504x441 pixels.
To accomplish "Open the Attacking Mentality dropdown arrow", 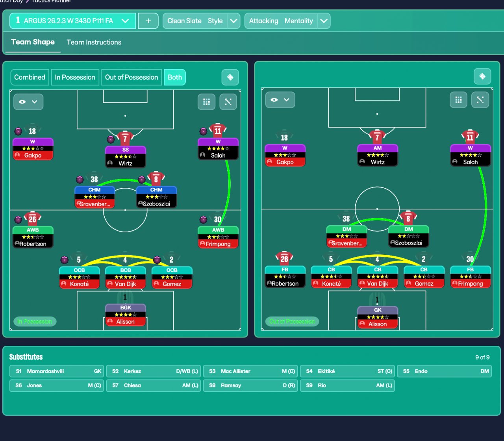I will coord(324,21).
